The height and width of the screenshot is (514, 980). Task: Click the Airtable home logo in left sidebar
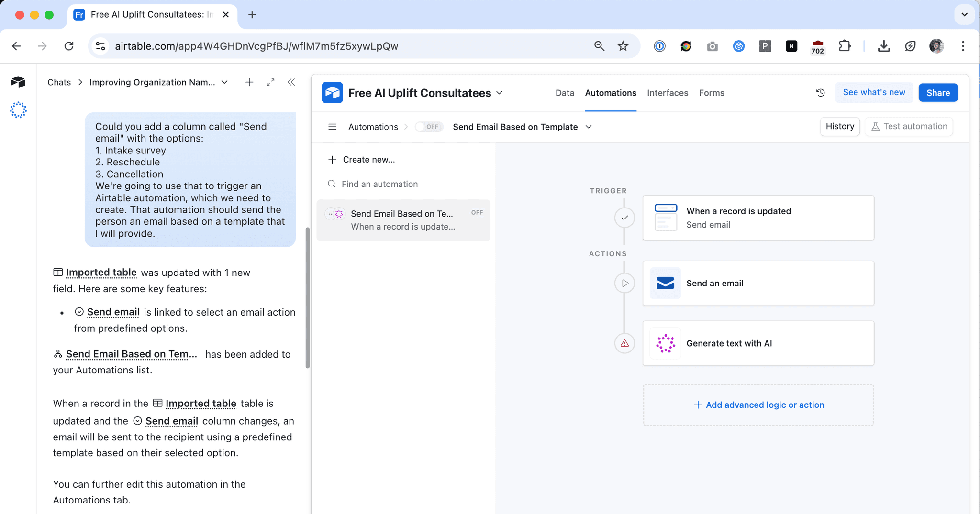point(18,82)
